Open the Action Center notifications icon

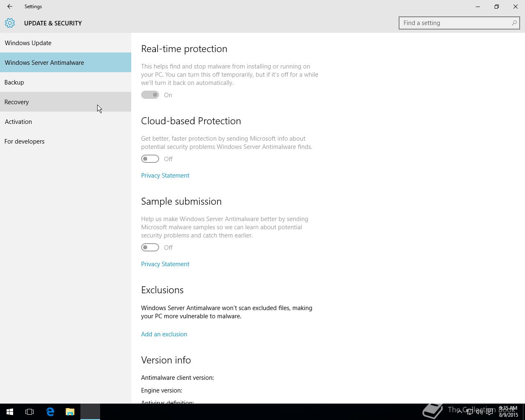pyautogui.click(x=489, y=412)
